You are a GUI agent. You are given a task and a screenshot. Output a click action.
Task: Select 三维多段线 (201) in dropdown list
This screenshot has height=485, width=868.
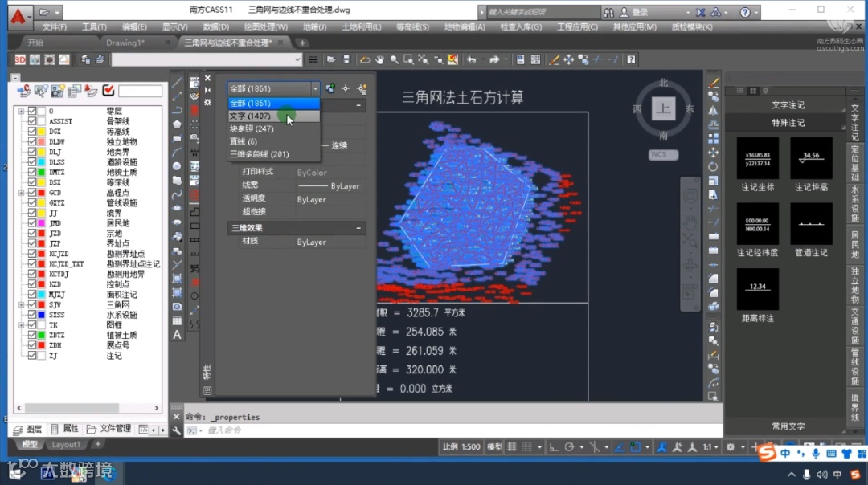pyautogui.click(x=274, y=154)
